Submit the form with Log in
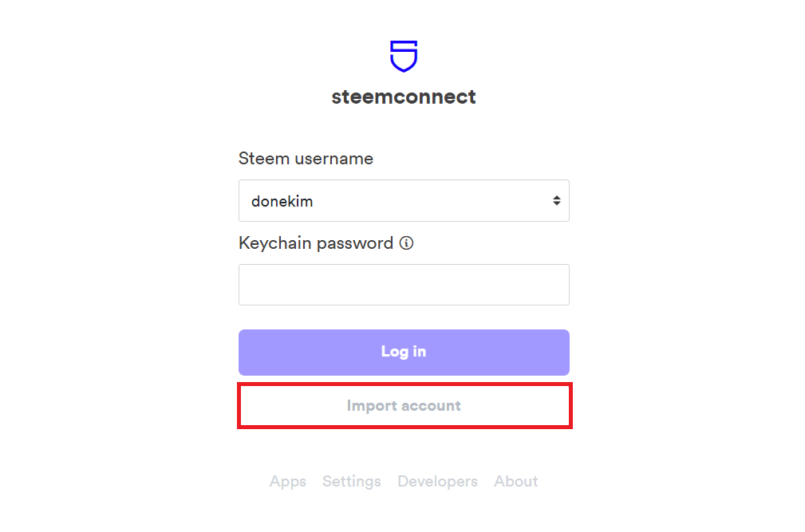 tap(404, 353)
